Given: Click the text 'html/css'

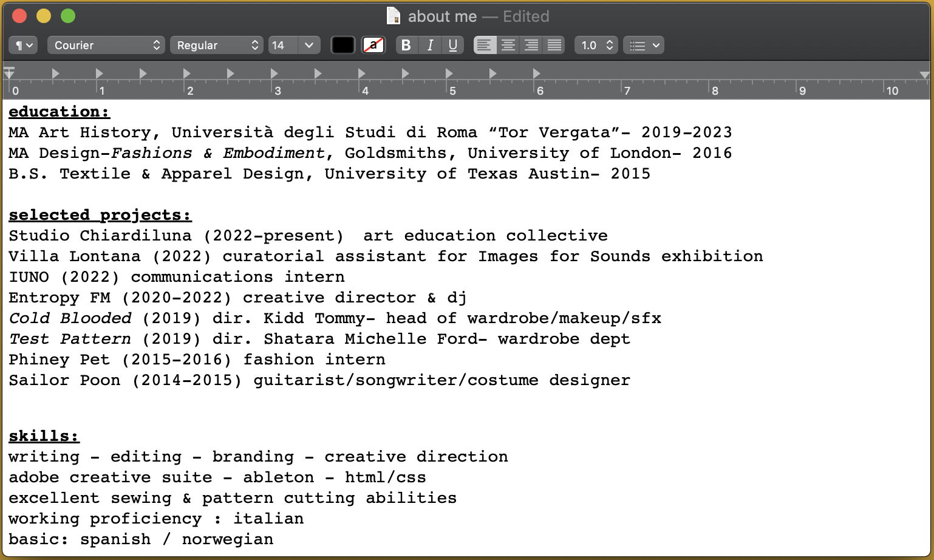Looking at the screenshot, I should [386, 477].
